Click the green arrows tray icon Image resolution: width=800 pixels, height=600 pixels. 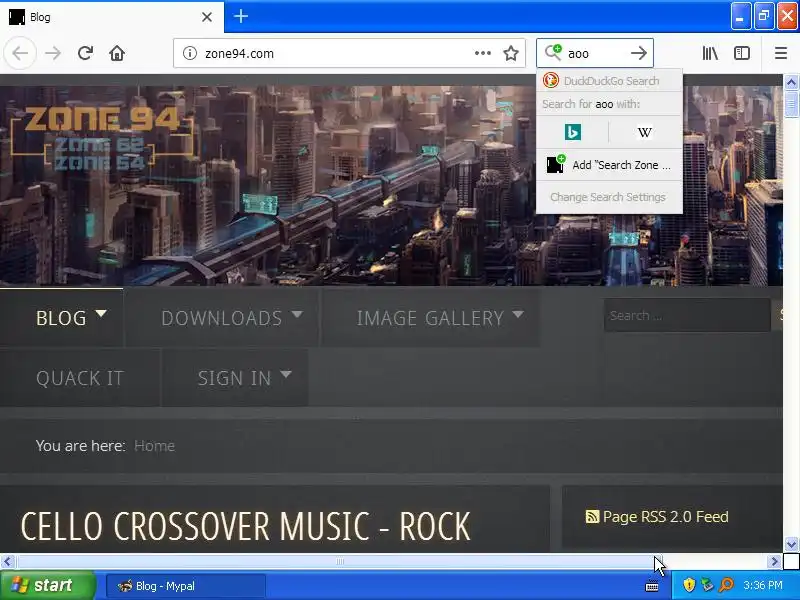(707, 585)
